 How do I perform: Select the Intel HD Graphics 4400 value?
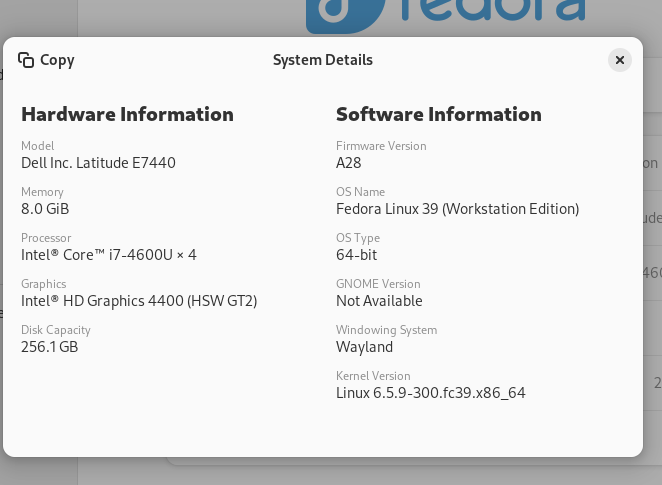[139, 301]
